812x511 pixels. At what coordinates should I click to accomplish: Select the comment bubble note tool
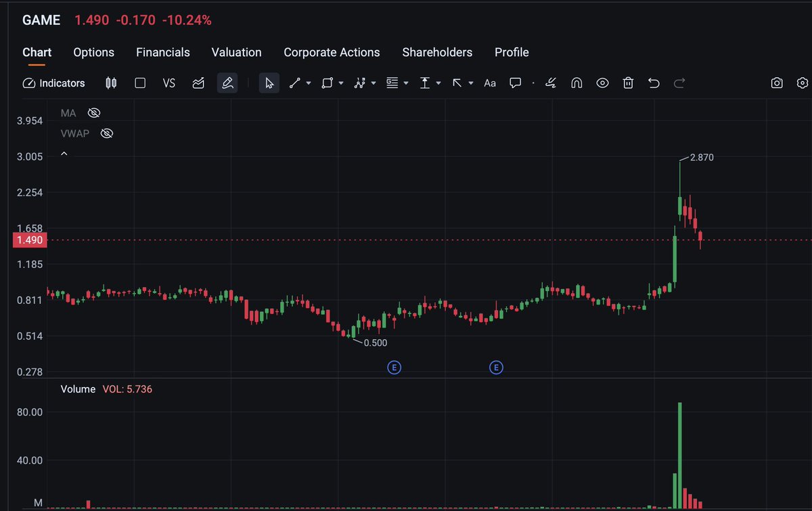[x=516, y=83]
